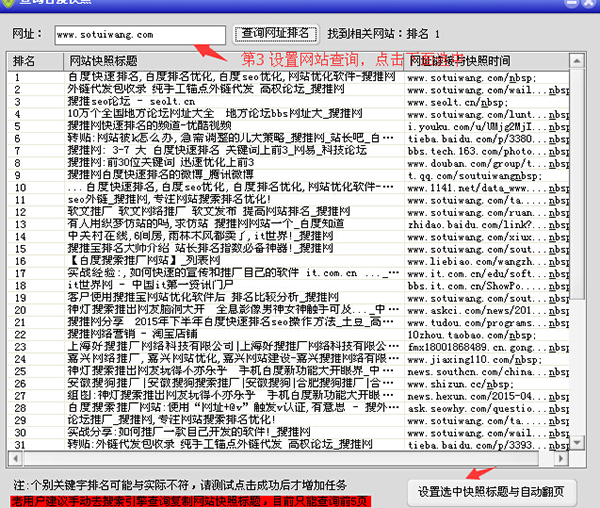Click horizontal scrollbar right arrow

tap(561, 458)
